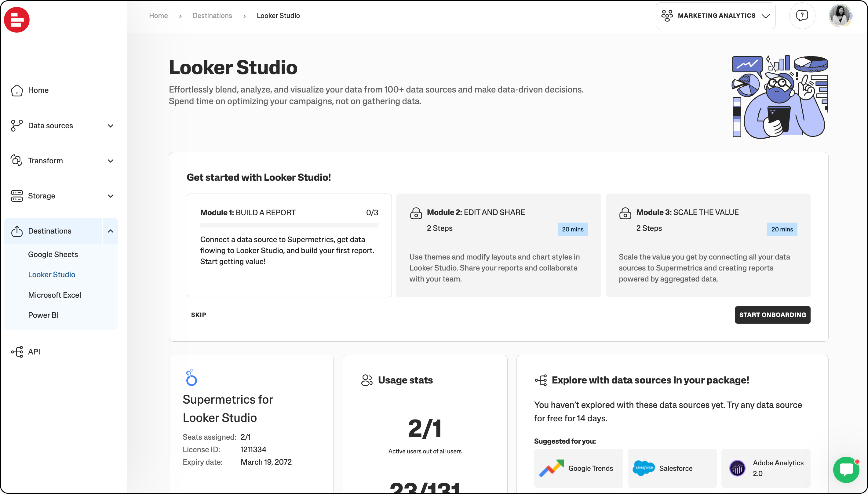Open the Marketing Analytics team dropdown
868x494 pixels.
point(715,16)
